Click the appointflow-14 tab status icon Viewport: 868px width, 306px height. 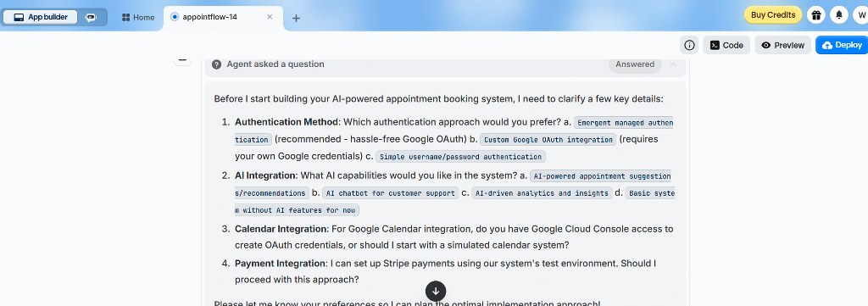tap(175, 17)
